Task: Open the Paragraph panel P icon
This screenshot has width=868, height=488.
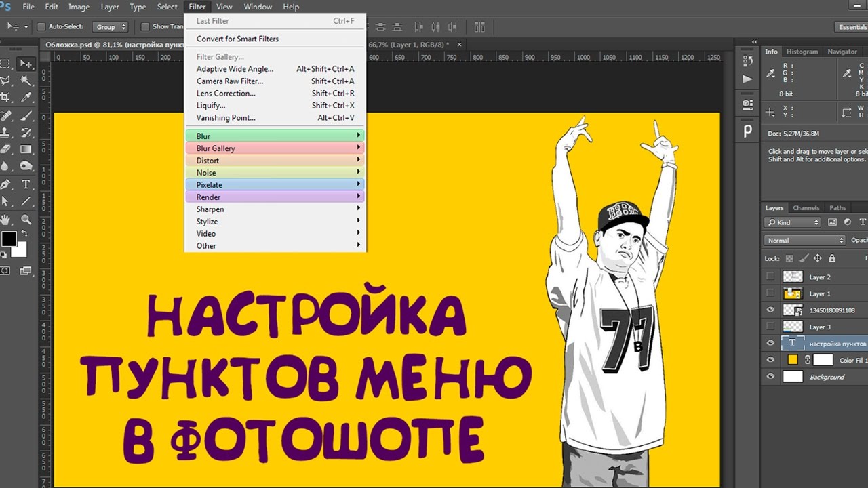Action: pos(747,130)
